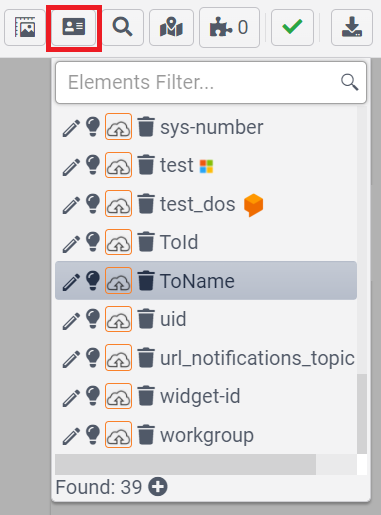Toggle the lightbulb highlight for uid
381x515 pixels.
coord(93,319)
